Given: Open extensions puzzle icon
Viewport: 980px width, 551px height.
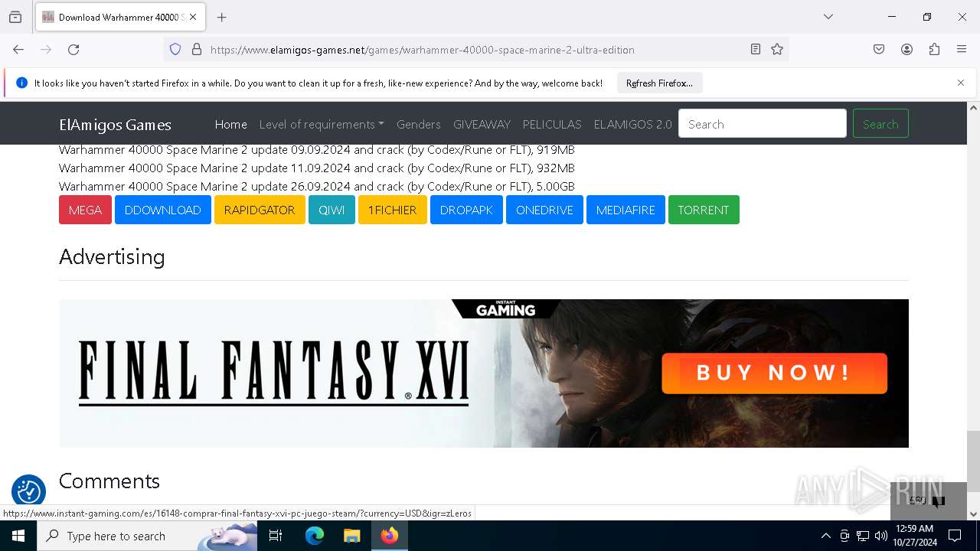Looking at the screenshot, I should 934,50.
